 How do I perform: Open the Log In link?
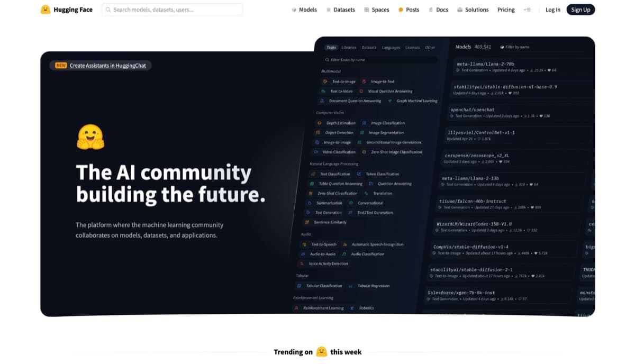tap(552, 10)
